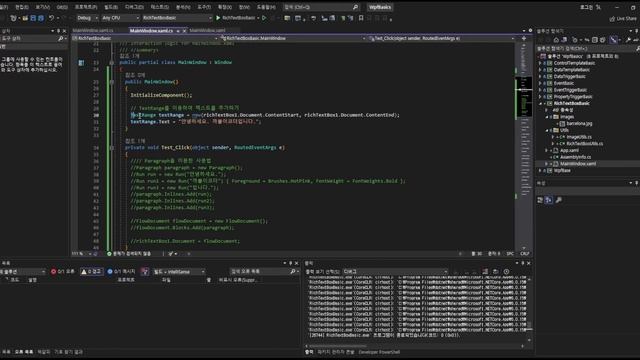640x360 pixels.
Task: Select ImageUtils.cs in Solution Explorer
Action: (x=579, y=137)
